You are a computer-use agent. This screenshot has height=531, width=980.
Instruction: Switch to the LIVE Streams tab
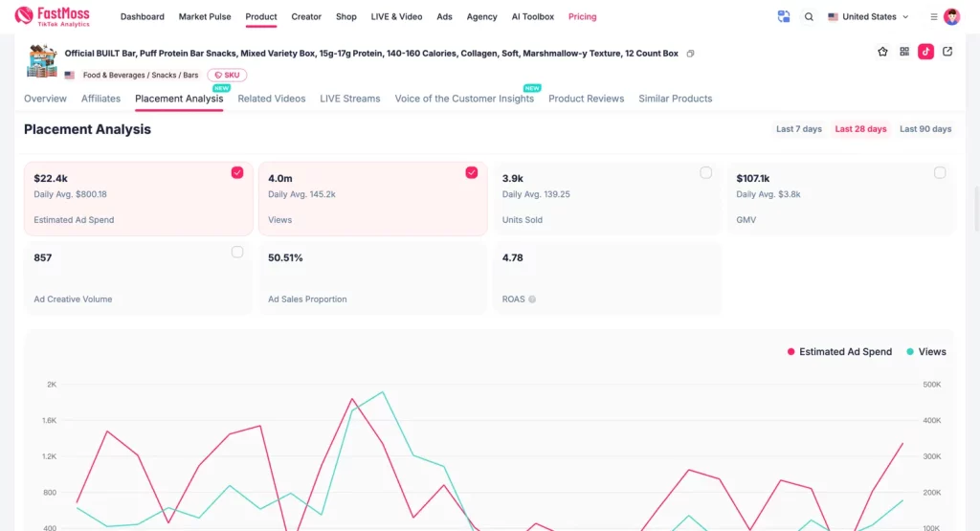click(x=350, y=99)
